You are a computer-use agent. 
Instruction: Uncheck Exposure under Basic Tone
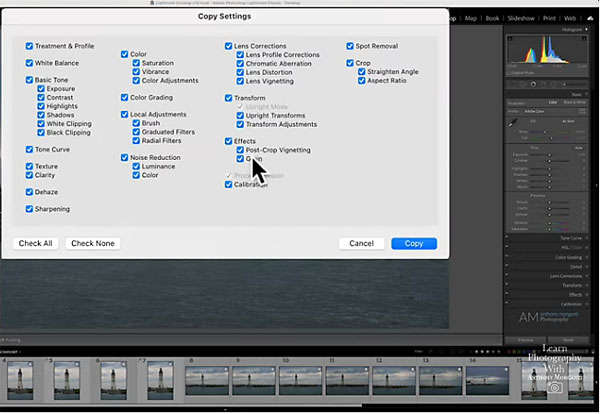41,88
